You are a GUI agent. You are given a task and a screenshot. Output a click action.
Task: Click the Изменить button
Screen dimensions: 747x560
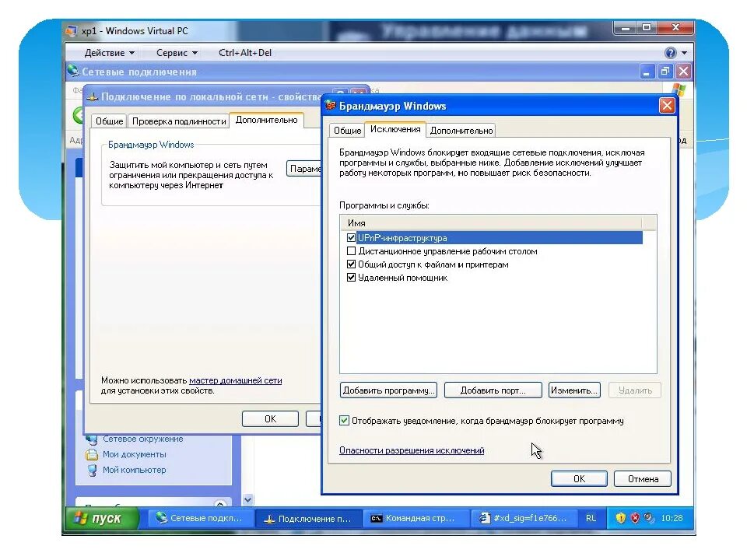point(574,390)
